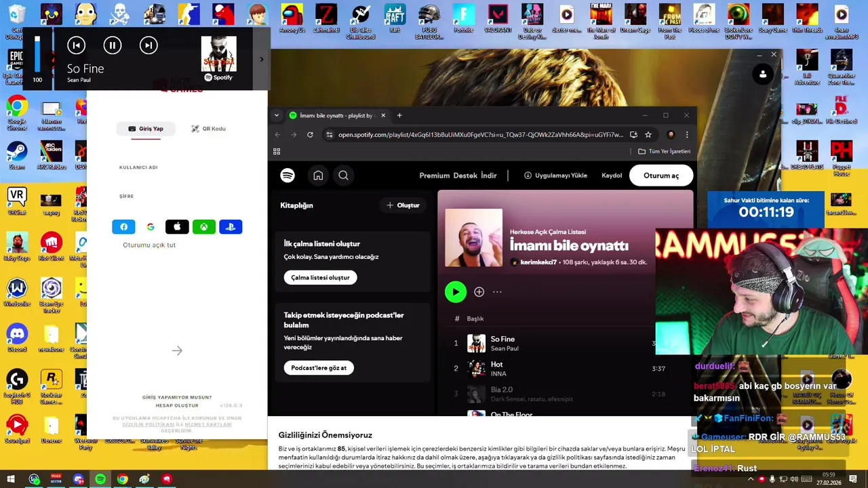Click the Şifre password field
The height and width of the screenshot is (488, 868).
(x=177, y=197)
